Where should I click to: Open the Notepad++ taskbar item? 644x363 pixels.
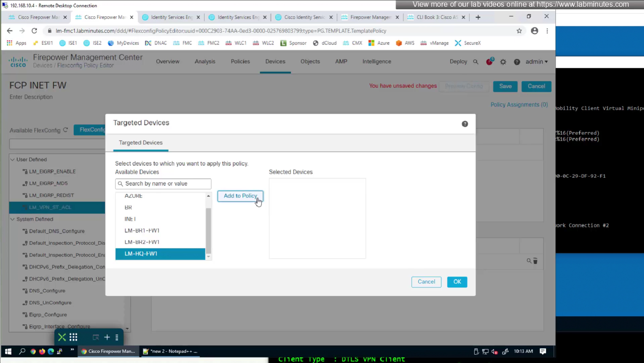pyautogui.click(x=170, y=351)
